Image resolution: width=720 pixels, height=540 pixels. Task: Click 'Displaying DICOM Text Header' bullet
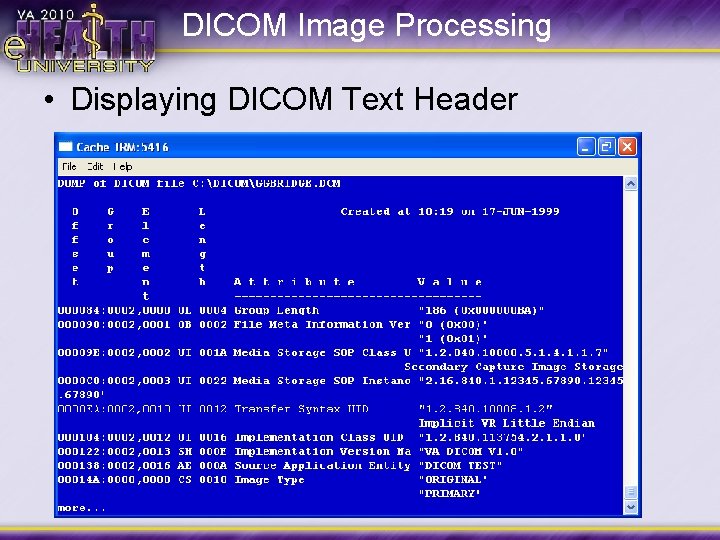pyautogui.click(x=294, y=99)
